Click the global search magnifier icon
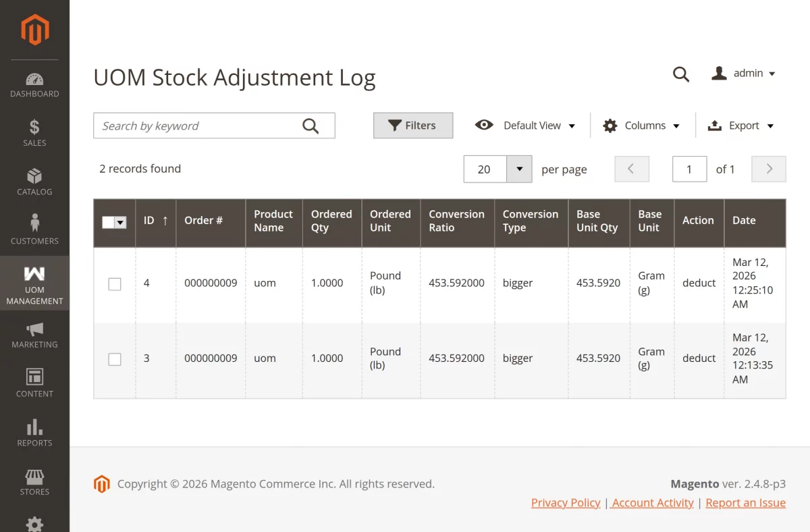The height and width of the screenshot is (532, 810). [x=680, y=74]
